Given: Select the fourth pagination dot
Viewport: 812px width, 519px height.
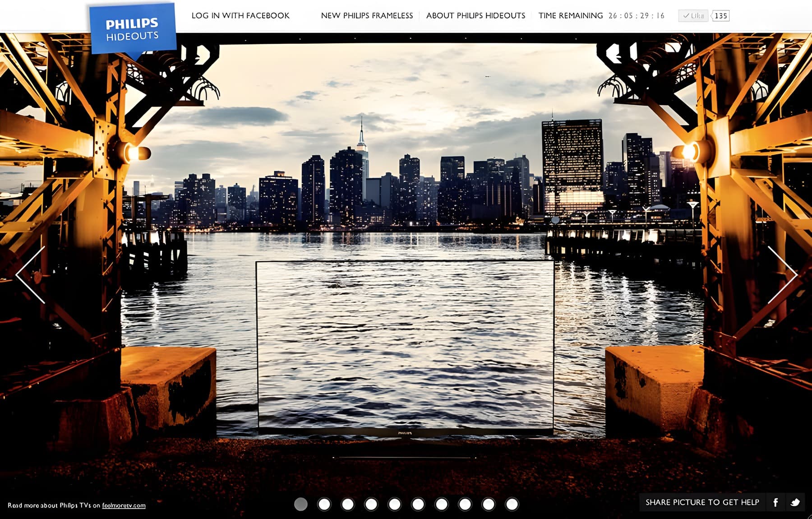Looking at the screenshot, I should [371, 504].
